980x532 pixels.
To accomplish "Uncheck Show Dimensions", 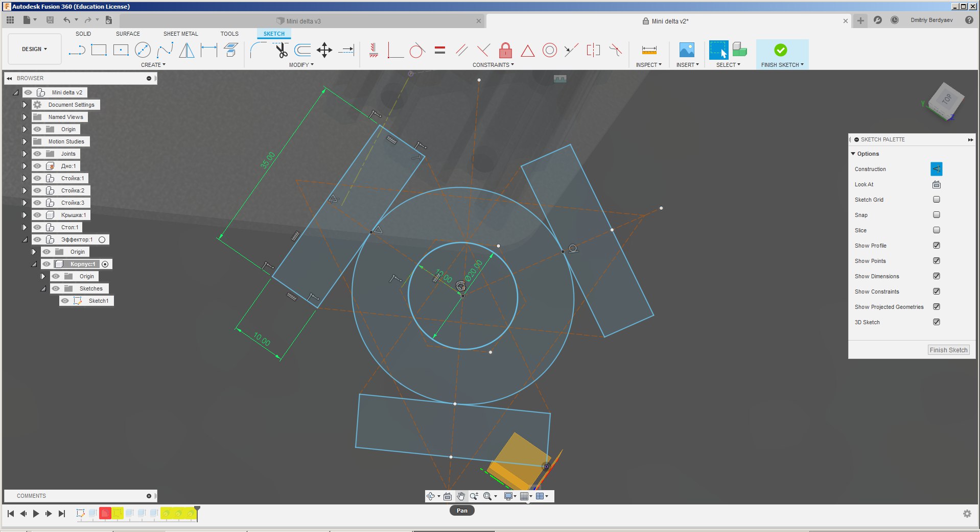I will (936, 276).
